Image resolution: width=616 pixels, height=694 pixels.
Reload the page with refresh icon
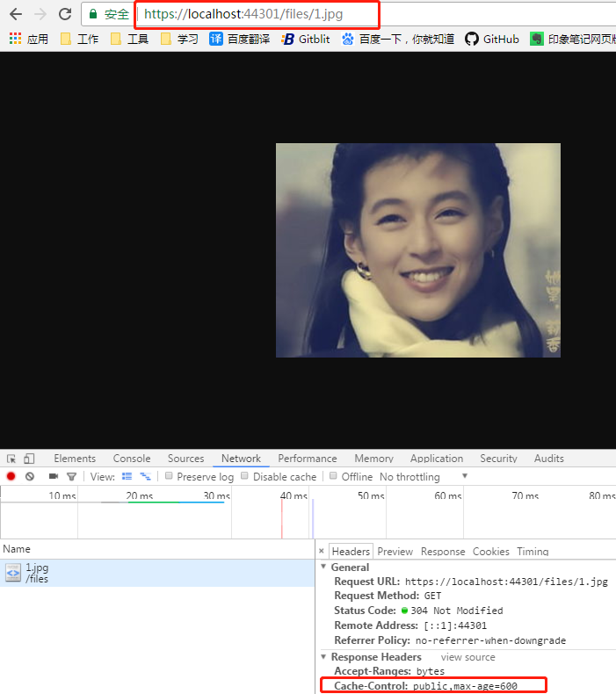coord(64,14)
